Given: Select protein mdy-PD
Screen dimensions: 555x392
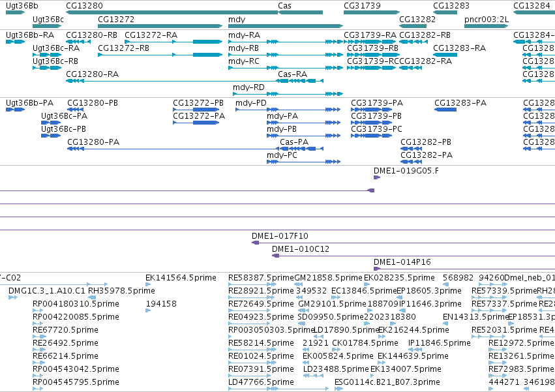Looking at the screenshot, I should coord(288,110).
